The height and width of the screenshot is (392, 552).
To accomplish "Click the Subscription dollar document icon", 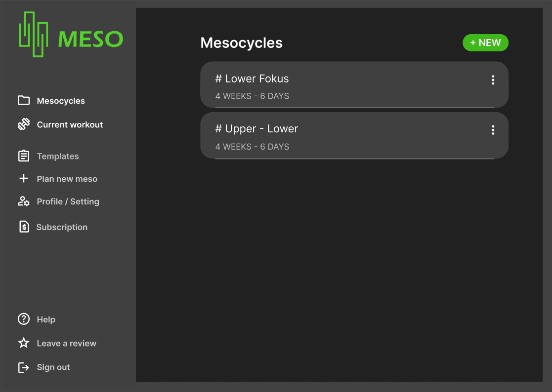I will [x=24, y=227].
